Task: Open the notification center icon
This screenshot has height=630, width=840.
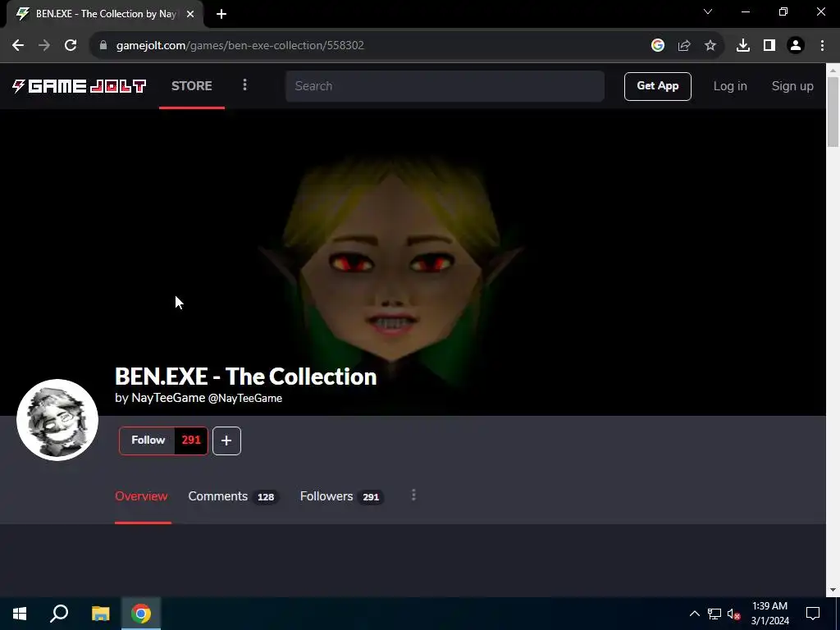Action: [x=813, y=614]
